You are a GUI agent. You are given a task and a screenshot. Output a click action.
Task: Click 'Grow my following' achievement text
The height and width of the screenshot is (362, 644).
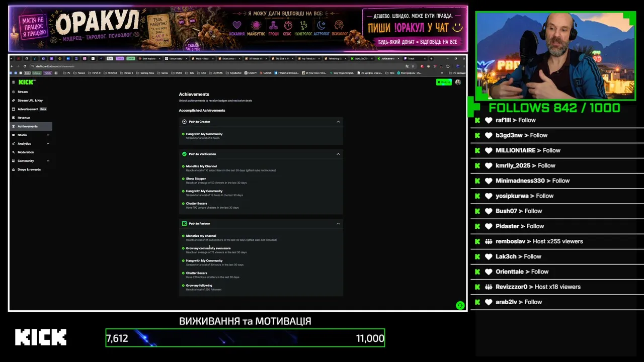(199, 286)
